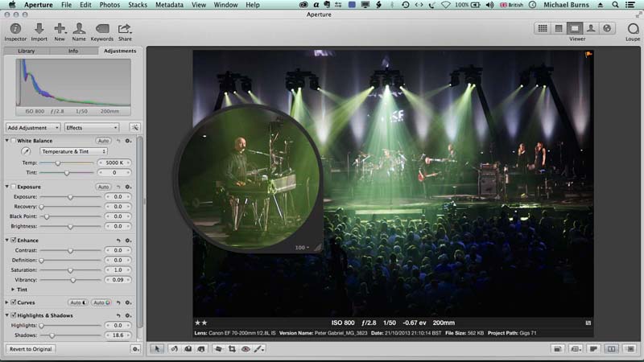The height and width of the screenshot is (362, 644).
Task: Open the Places view icon
Action: tap(607, 28)
